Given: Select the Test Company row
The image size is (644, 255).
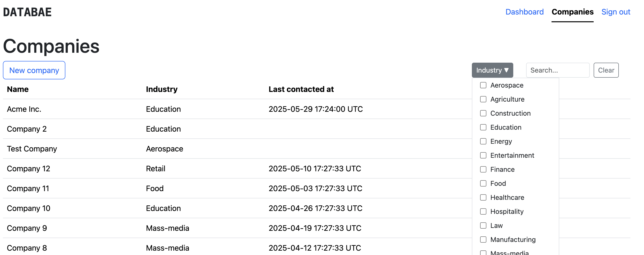Looking at the screenshot, I should coord(32,149).
